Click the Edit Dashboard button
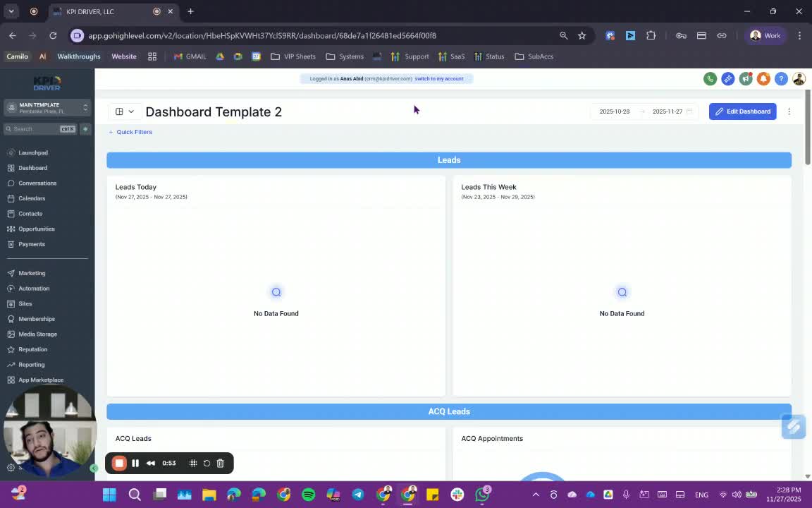812x508 pixels. point(742,111)
